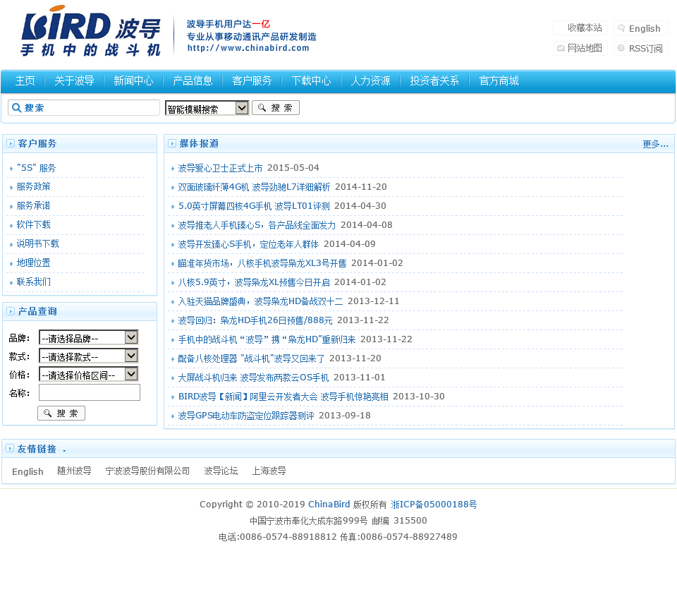The height and width of the screenshot is (616, 677).
Task: Click the 友情链接 panel arrow icon
Action: (10, 448)
